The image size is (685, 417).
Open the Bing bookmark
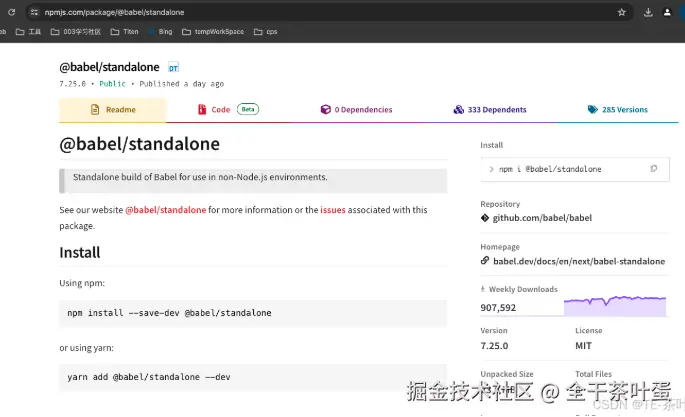(160, 31)
